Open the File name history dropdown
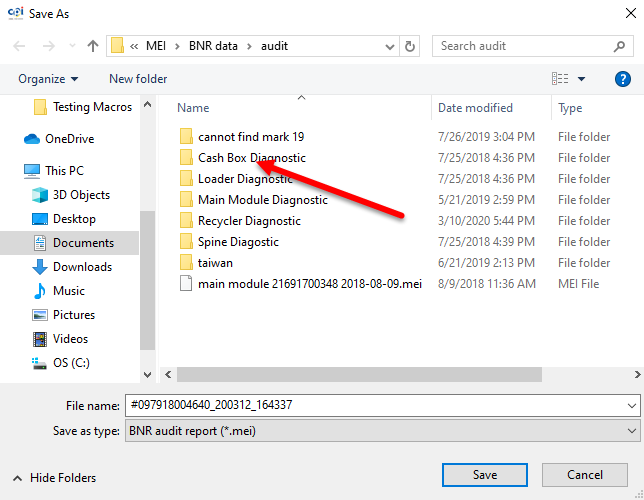 [x=630, y=405]
